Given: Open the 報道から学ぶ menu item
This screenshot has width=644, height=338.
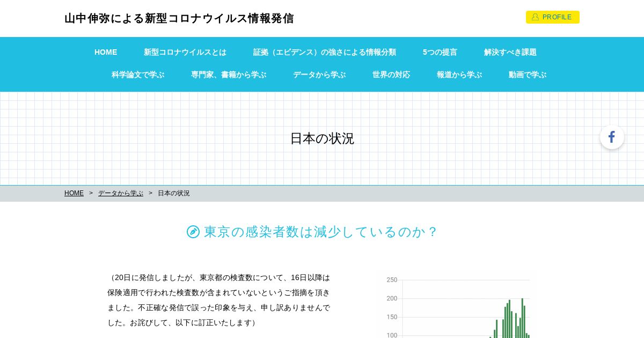Looking at the screenshot, I should point(459,75).
